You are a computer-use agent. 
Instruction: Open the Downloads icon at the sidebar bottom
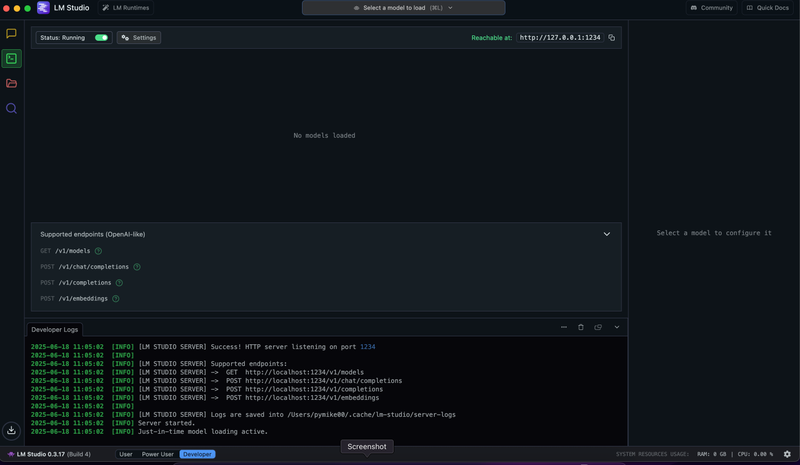coord(11,430)
